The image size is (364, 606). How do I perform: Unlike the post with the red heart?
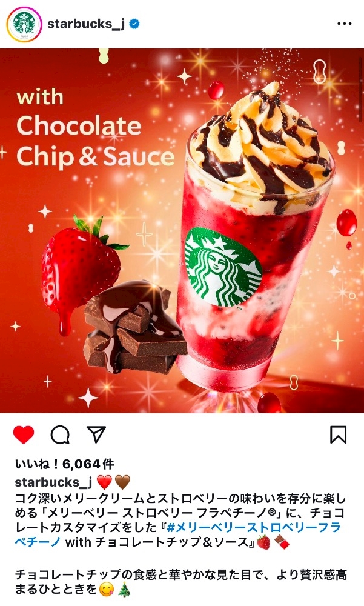[24, 435]
